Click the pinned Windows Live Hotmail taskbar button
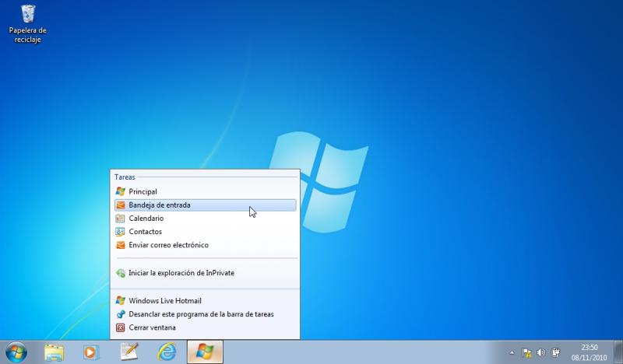The image size is (623, 364). 205,352
